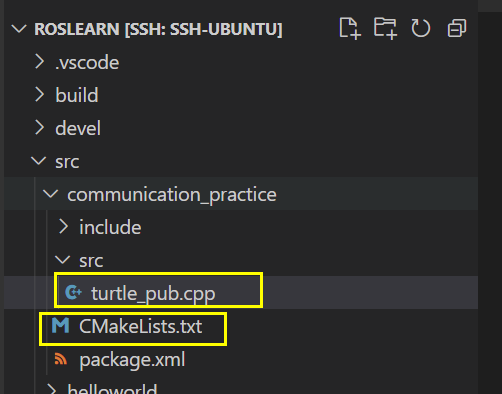This screenshot has width=502, height=394.
Task: Expand the include folder chevron
Action: [x=63, y=227]
